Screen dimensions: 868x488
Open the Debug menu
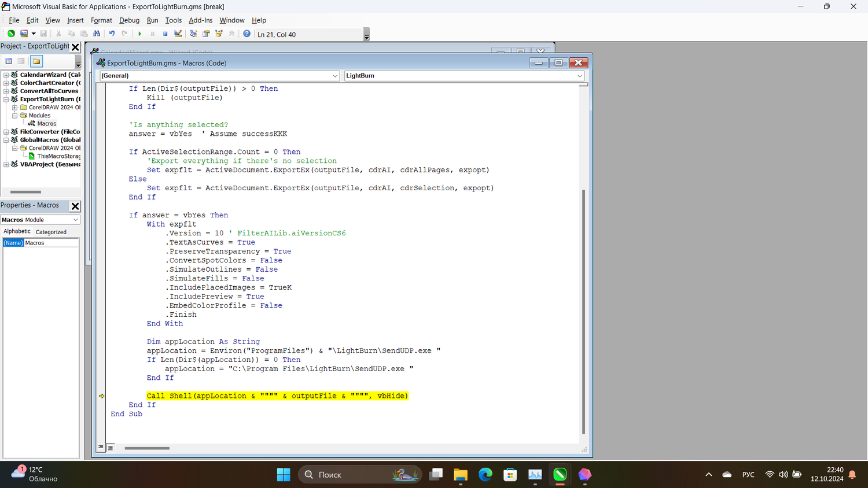tap(129, 20)
